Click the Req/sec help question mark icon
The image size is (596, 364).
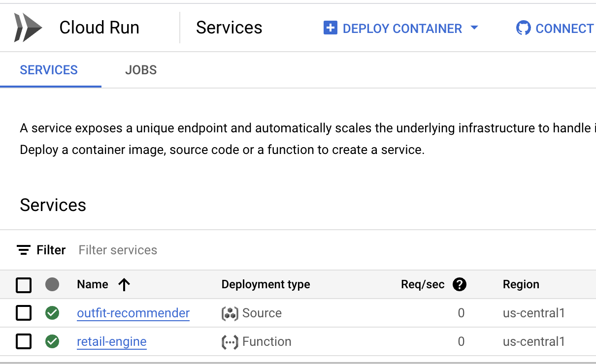pyautogui.click(x=459, y=284)
